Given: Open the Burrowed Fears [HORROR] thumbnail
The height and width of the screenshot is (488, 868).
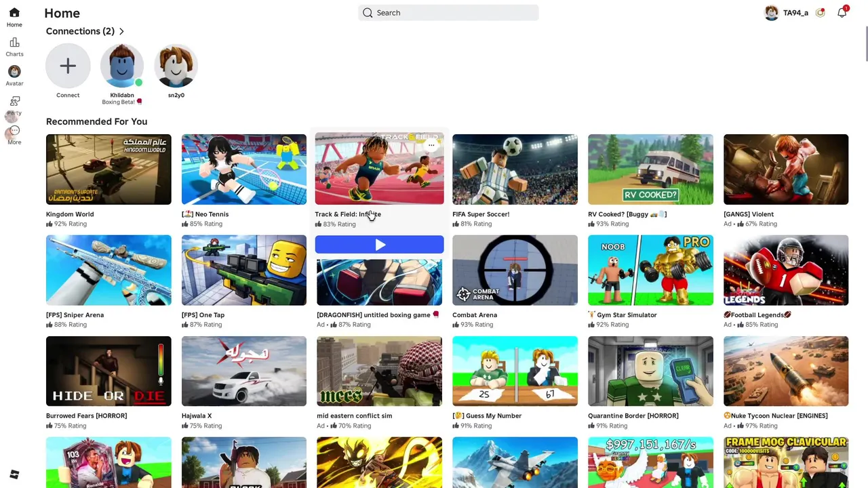Looking at the screenshot, I should (x=108, y=371).
